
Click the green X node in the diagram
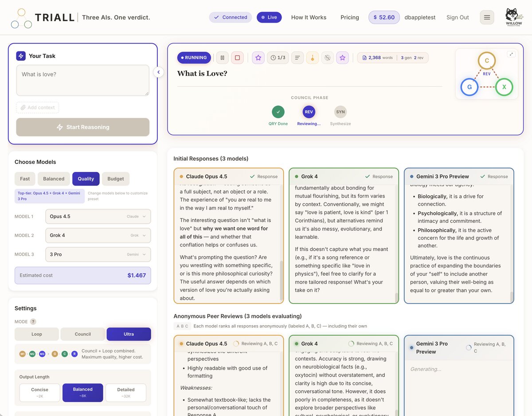pos(504,87)
